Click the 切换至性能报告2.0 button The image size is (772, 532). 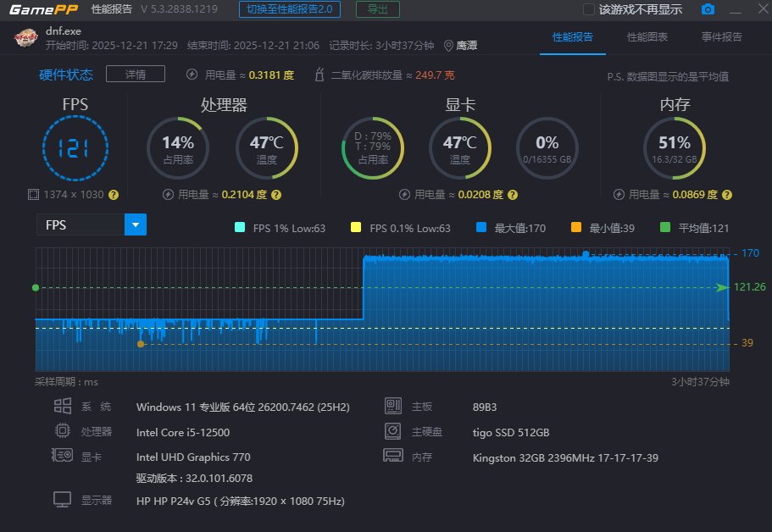tap(288, 9)
